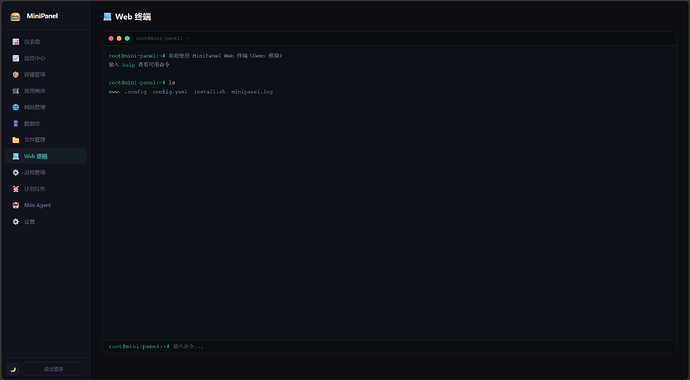Select the 监控中心 monitoring graph icon
Screen dimensions: 690x380
click(x=16, y=58)
